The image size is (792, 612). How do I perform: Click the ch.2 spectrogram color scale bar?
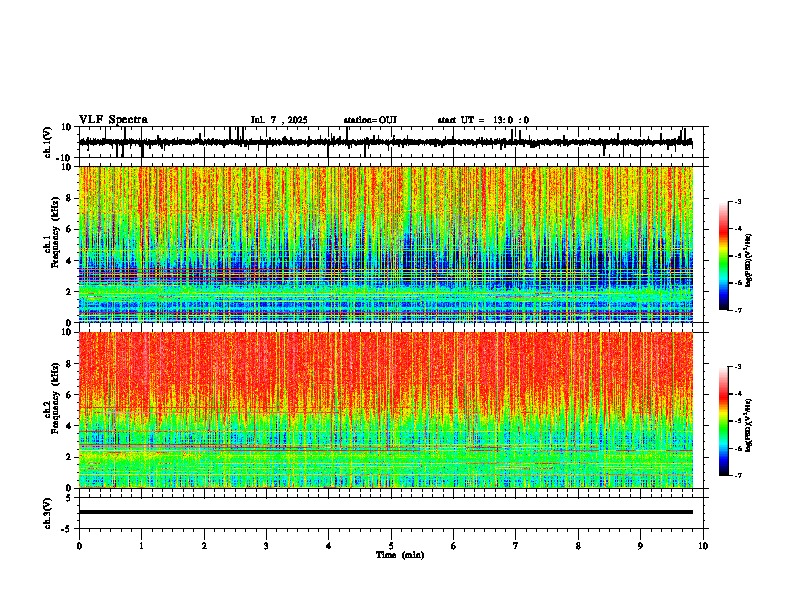click(723, 421)
